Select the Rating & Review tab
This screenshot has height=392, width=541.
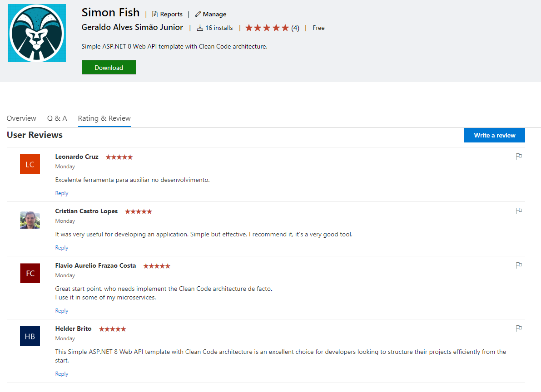pos(104,118)
